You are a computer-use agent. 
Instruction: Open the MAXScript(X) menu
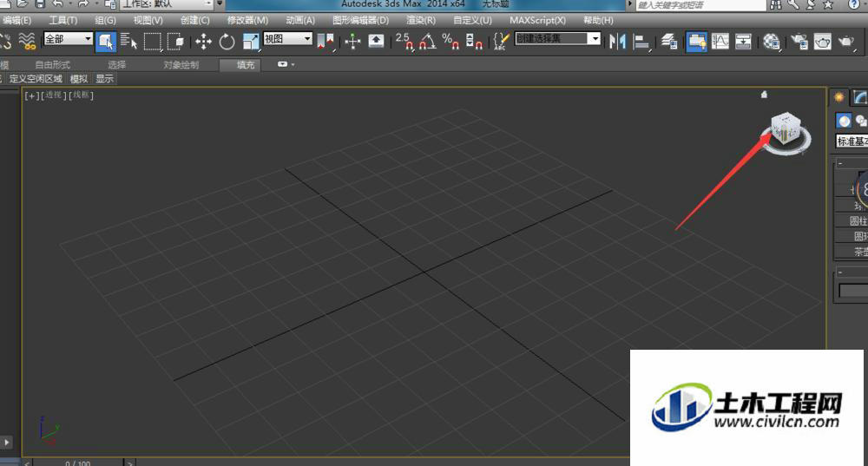537,20
